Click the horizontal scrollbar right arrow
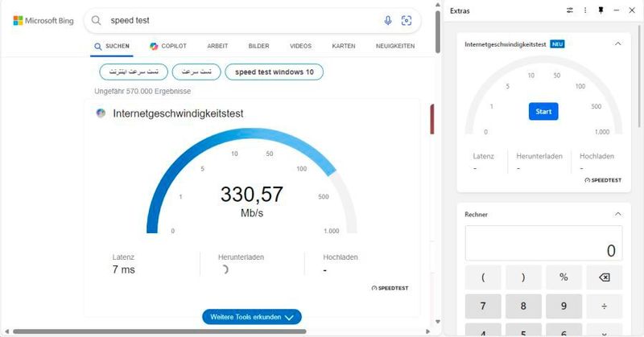Screen dimensions: 644x337 (x=428, y=331)
